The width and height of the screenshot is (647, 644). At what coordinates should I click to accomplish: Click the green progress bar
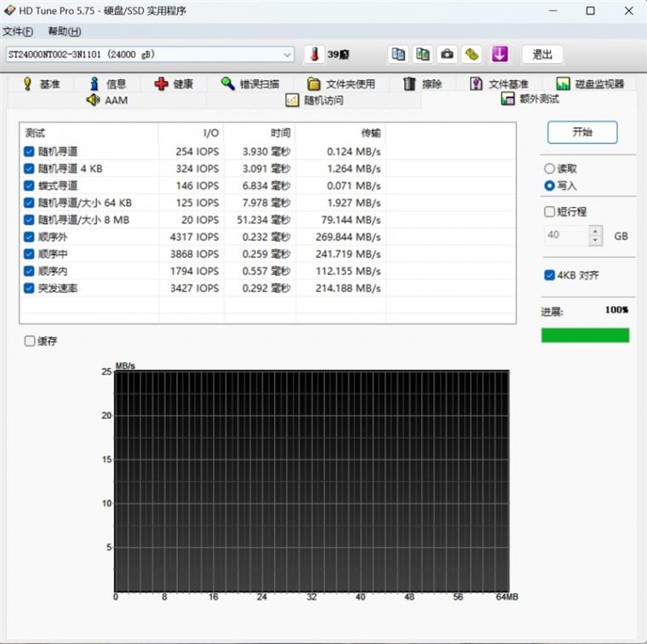coord(585,336)
